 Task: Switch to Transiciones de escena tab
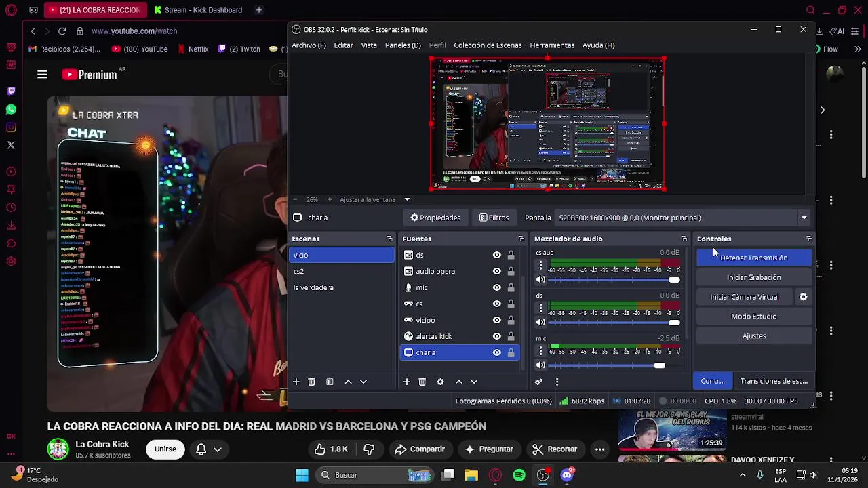[774, 381]
